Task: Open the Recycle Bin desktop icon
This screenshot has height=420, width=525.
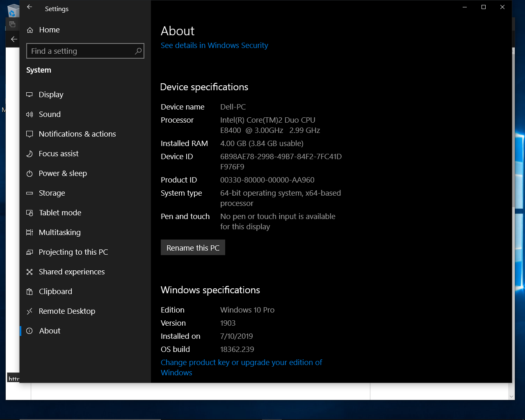Action: [x=13, y=11]
